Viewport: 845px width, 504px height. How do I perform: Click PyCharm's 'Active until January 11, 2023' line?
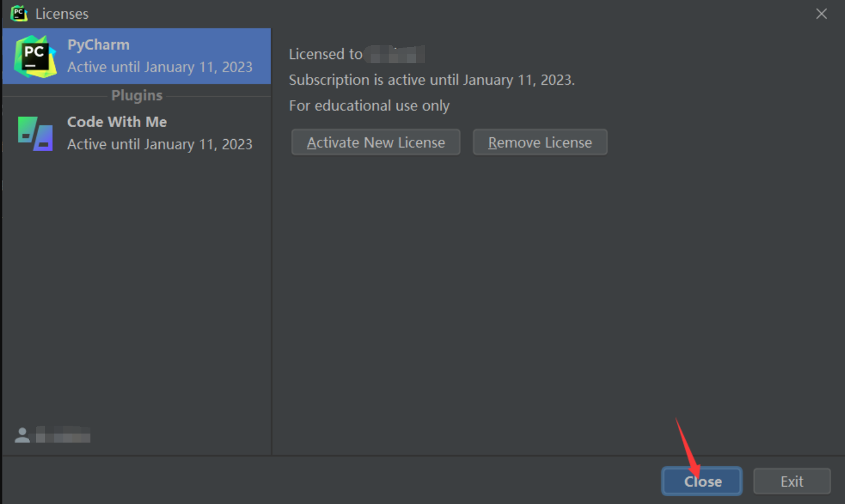tap(160, 67)
